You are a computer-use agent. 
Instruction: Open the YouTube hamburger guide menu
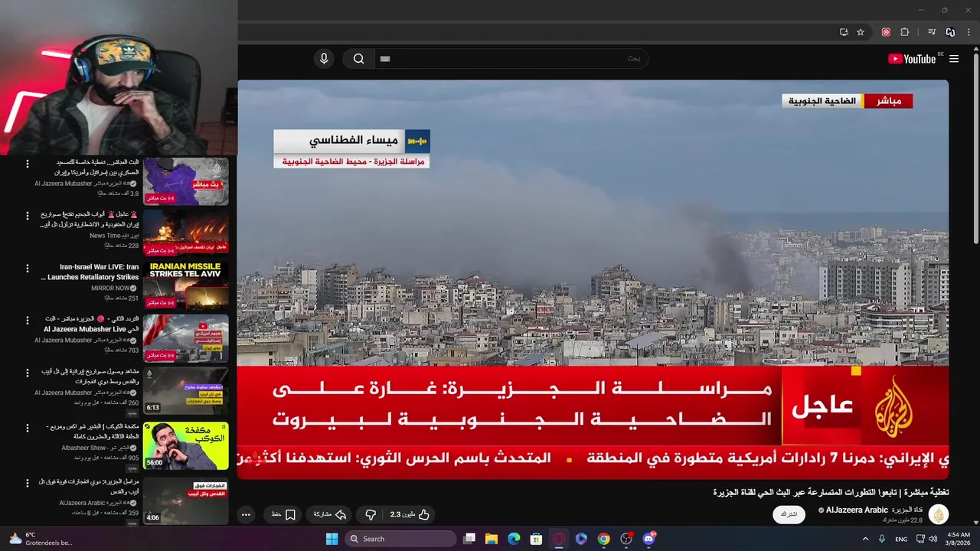954,59
